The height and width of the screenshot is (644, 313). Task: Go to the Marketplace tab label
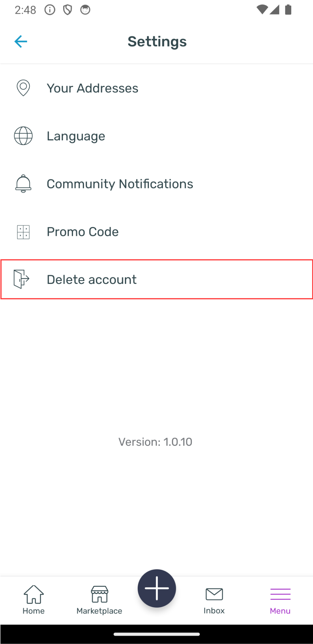click(100, 611)
